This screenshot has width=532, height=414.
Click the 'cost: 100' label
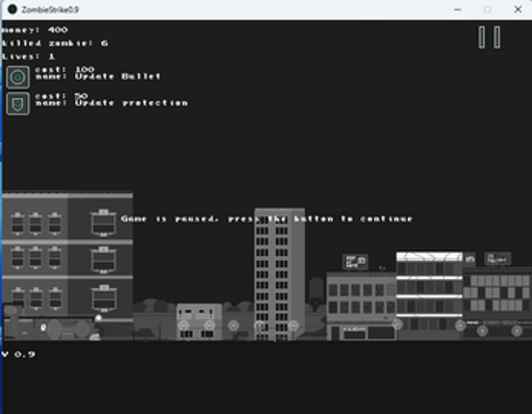pos(64,69)
